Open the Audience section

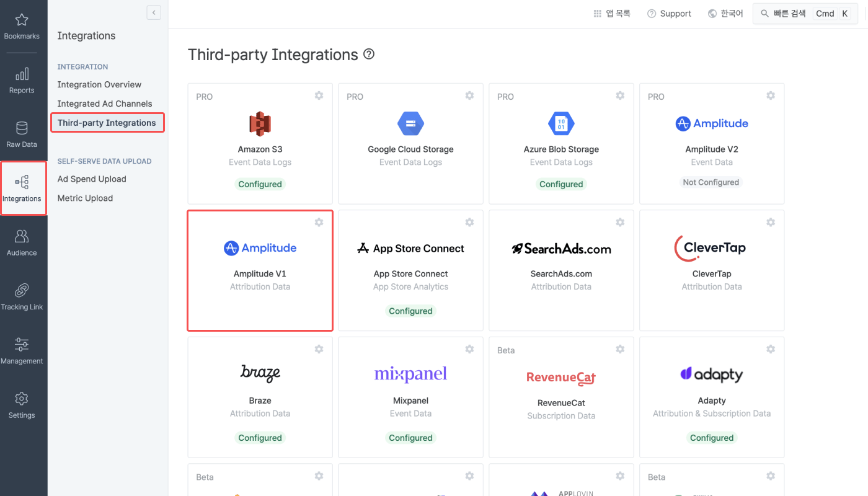pos(22,243)
